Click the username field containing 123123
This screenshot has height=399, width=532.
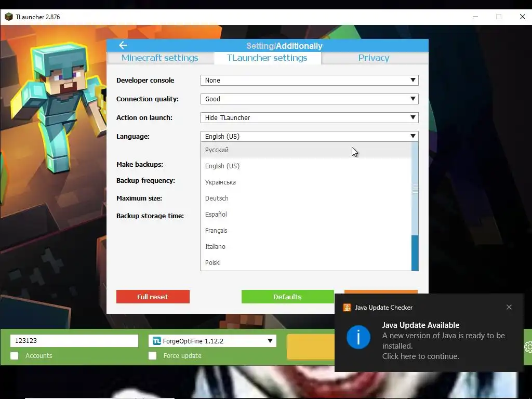(74, 341)
